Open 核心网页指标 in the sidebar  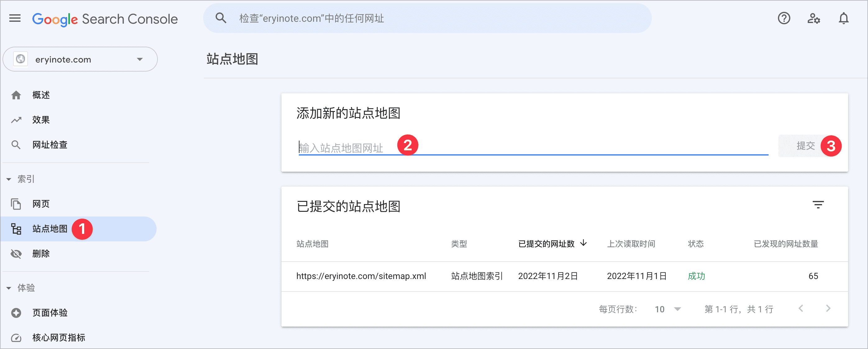[59, 337]
